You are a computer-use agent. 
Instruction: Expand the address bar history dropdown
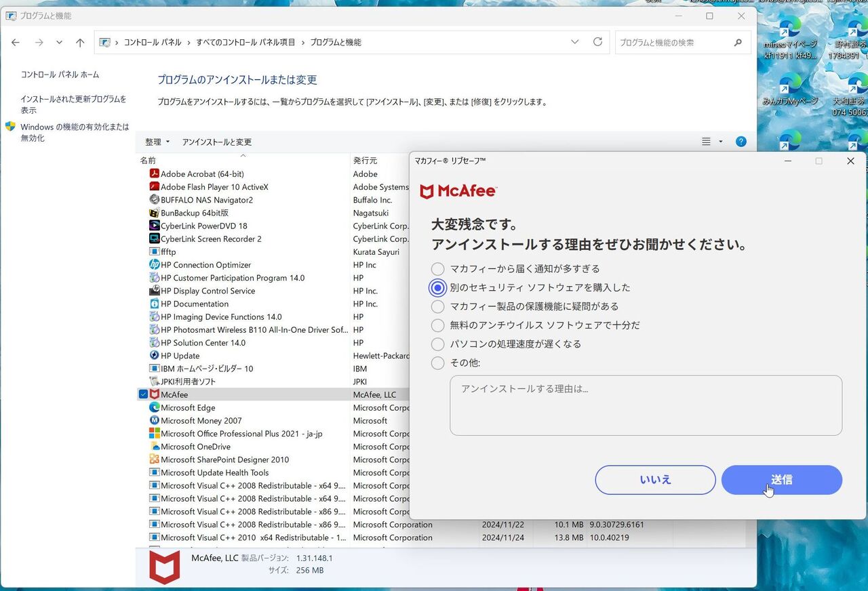(x=575, y=42)
